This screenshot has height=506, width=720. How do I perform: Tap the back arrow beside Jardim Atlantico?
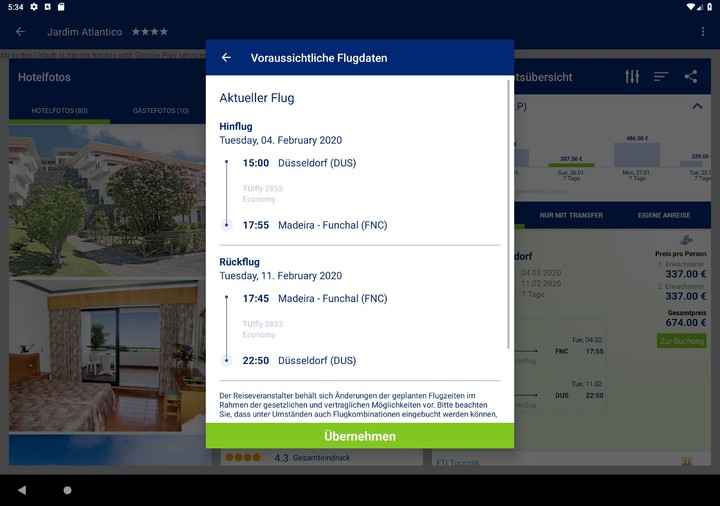pos(20,32)
